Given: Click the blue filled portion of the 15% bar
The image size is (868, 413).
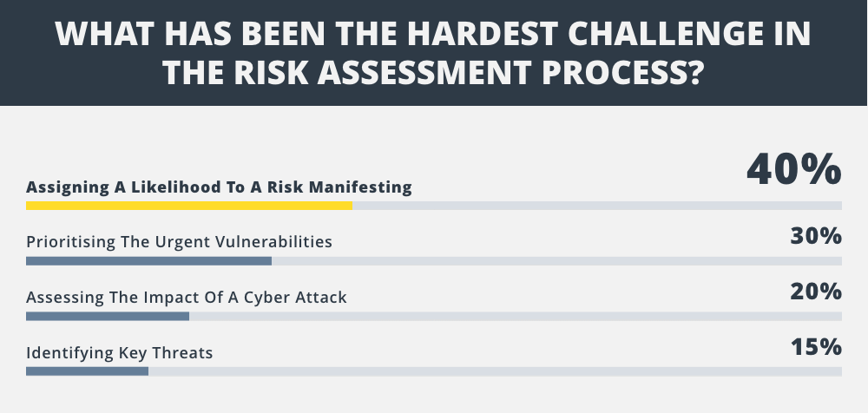Looking at the screenshot, I should tap(87, 371).
